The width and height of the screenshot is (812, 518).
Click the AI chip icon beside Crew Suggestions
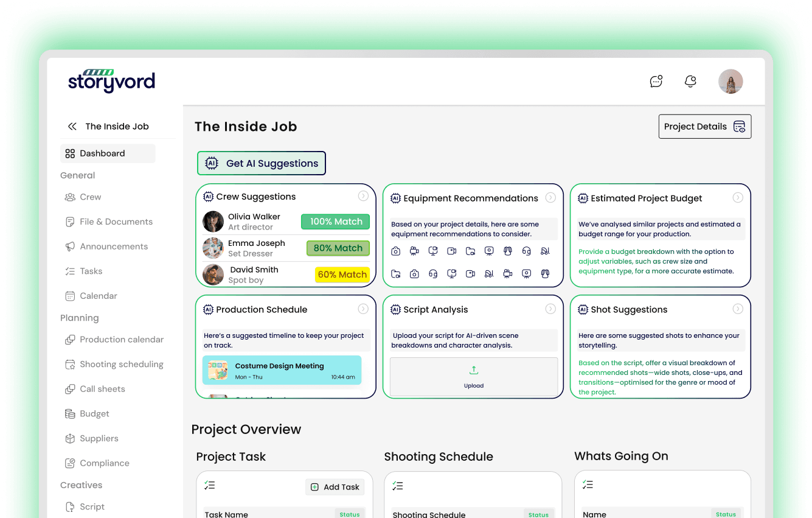pyautogui.click(x=208, y=197)
